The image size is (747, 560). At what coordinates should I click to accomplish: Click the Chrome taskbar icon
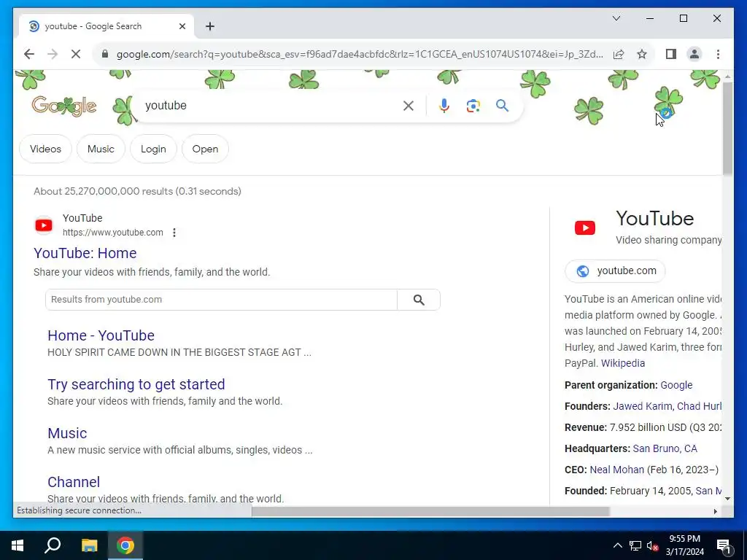pyautogui.click(x=125, y=545)
